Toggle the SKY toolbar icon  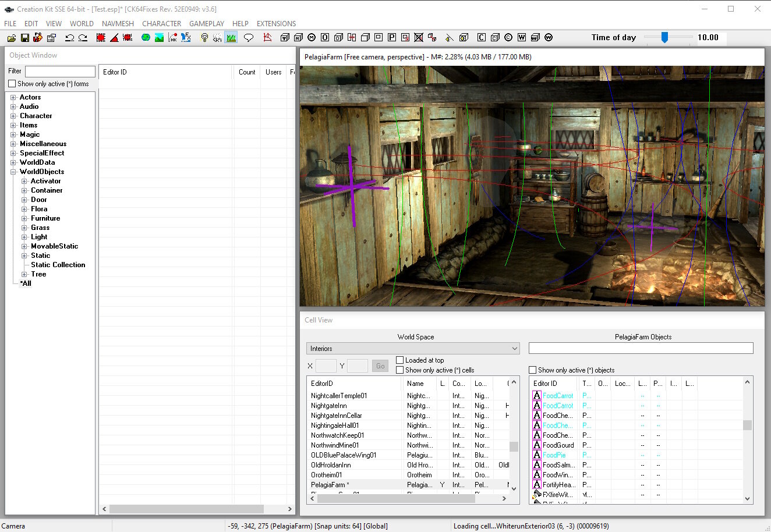(x=217, y=38)
